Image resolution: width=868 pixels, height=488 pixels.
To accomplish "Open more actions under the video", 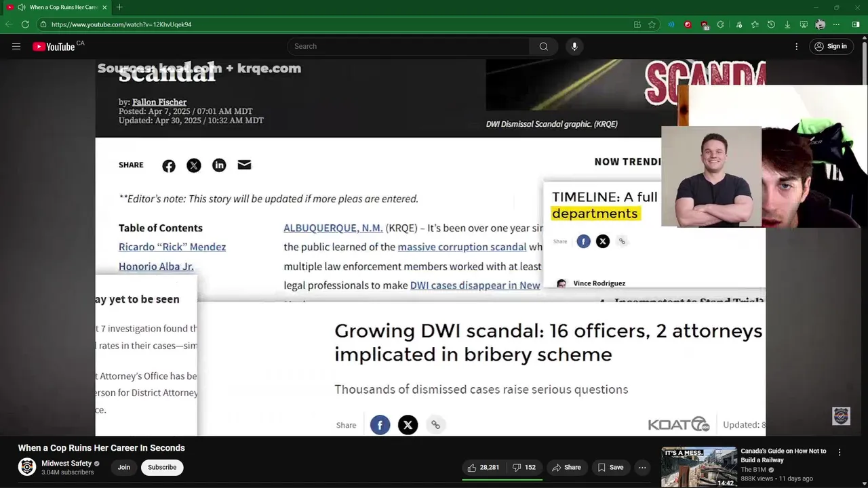I will tap(642, 467).
